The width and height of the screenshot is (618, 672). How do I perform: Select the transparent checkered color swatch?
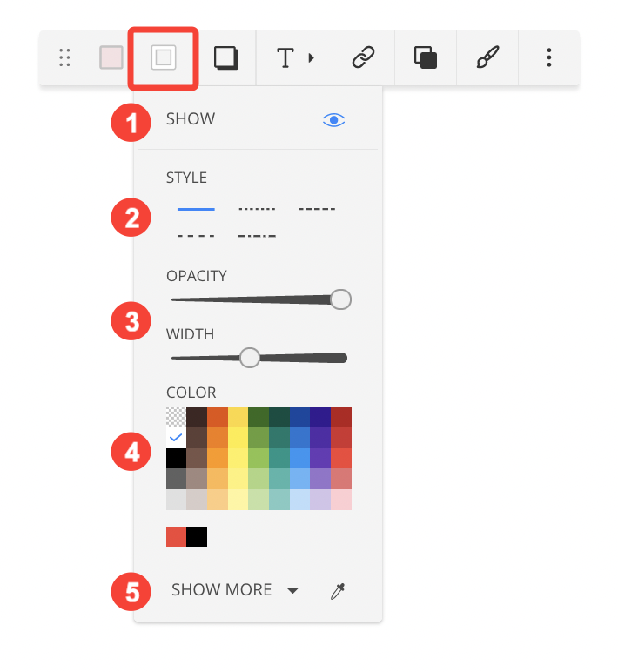pos(176,417)
